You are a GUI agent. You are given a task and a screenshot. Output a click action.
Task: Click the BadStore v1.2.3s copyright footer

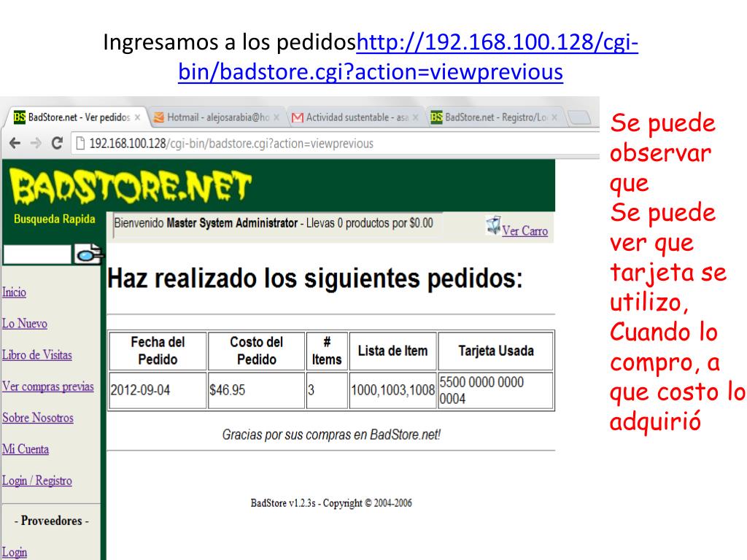[331, 503]
